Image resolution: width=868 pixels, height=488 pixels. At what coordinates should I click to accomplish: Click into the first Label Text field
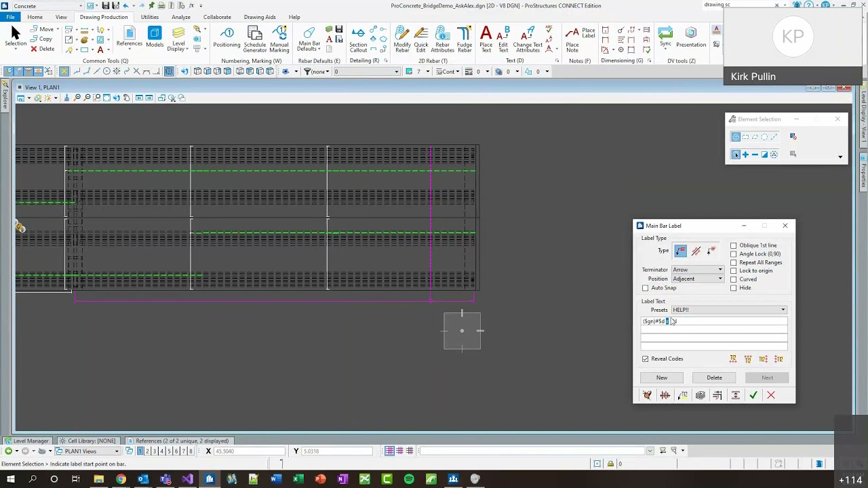pos(714,321)
